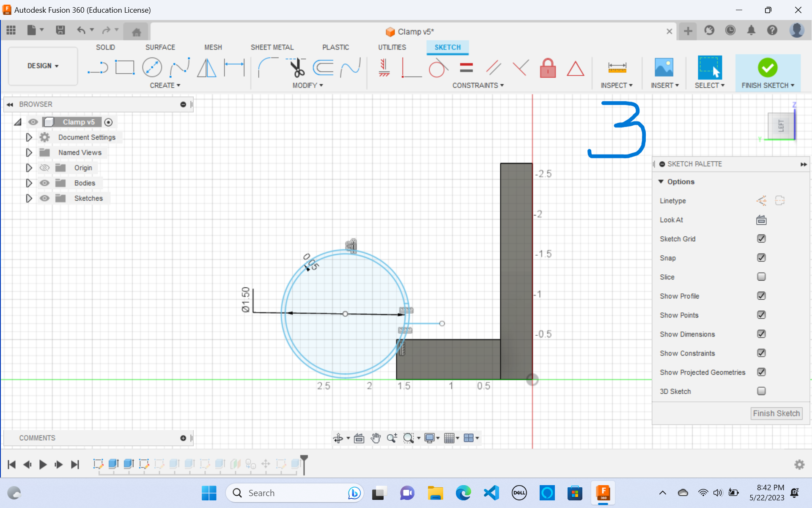Select the Trim tool in Modify
The image size is (812, 508).
coord(296,68)
